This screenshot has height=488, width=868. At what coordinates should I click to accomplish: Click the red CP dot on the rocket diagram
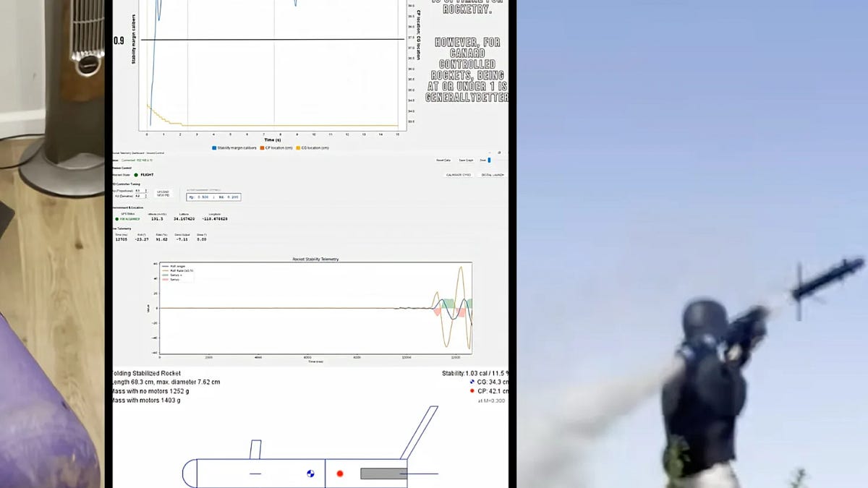pos(340,474)
